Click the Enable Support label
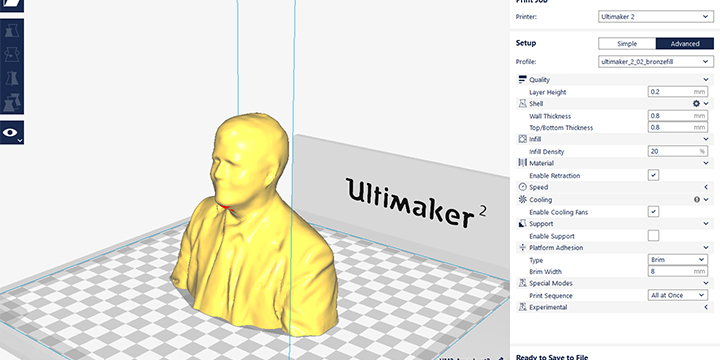720x360 pixels. coord(551,236)
